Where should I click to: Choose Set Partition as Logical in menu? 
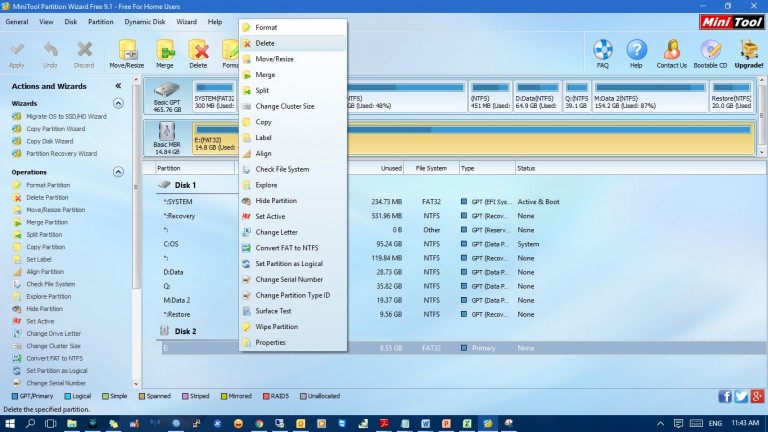pyautogui.click(x=293, y=264)
